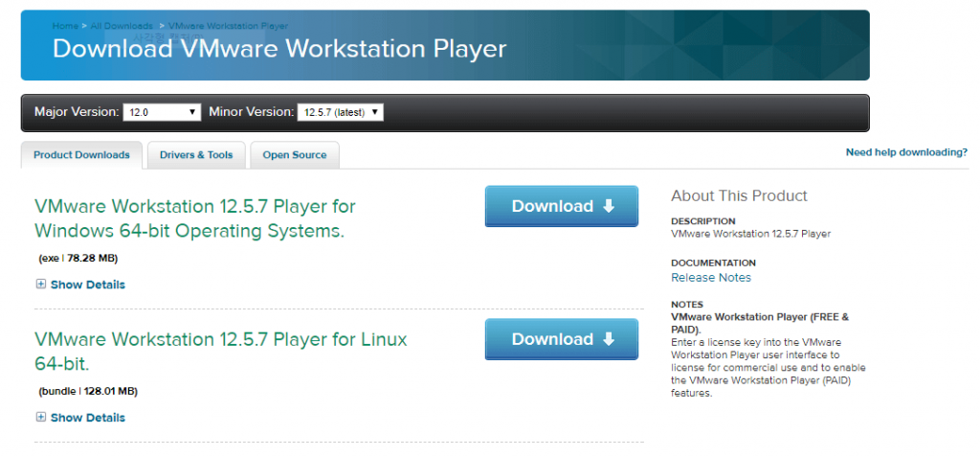Viewport: 980px width, 457px height.
Task: Go to Home in the breadcrumb
Action: [65, 26]
